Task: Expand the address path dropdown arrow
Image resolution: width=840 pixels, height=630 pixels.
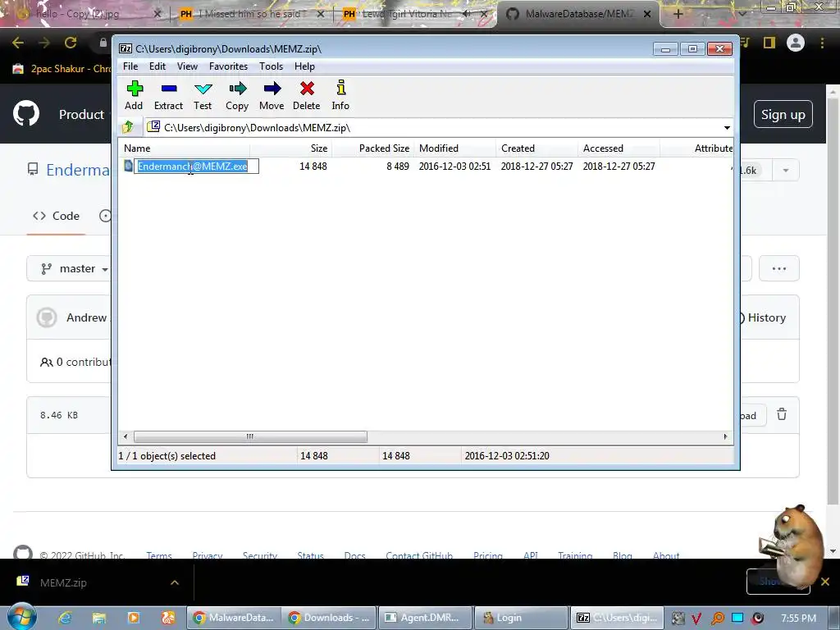Action: tap(727, 127)
